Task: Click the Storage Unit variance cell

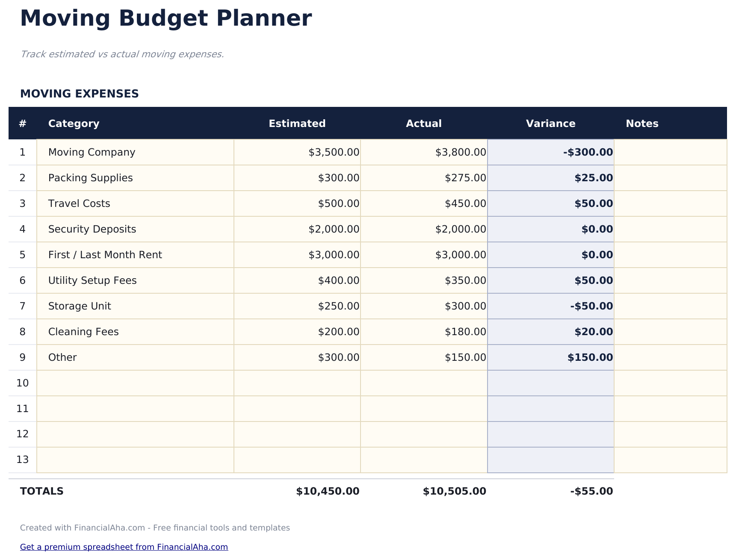Action: click(x=550, y=306)
